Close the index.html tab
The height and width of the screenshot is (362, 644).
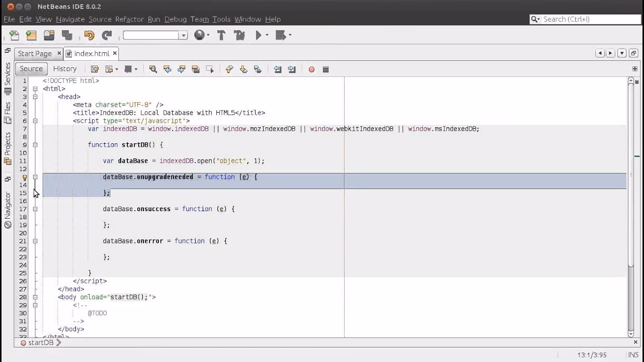pos(115,53)
